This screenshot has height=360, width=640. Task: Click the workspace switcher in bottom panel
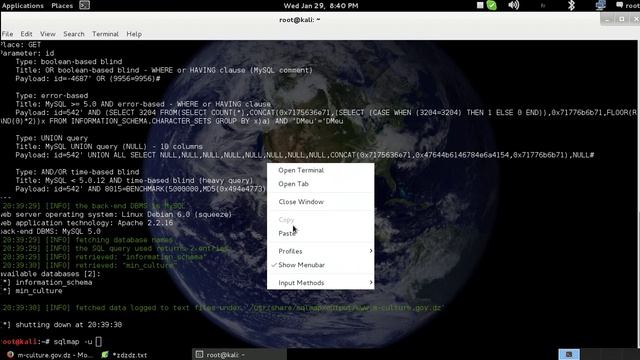point(569,354)
